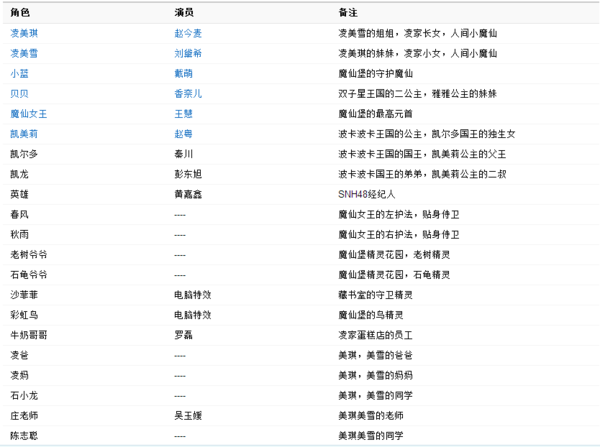
Task: Click note 美琪美雪的老师
Action: [x=371, y=415]
